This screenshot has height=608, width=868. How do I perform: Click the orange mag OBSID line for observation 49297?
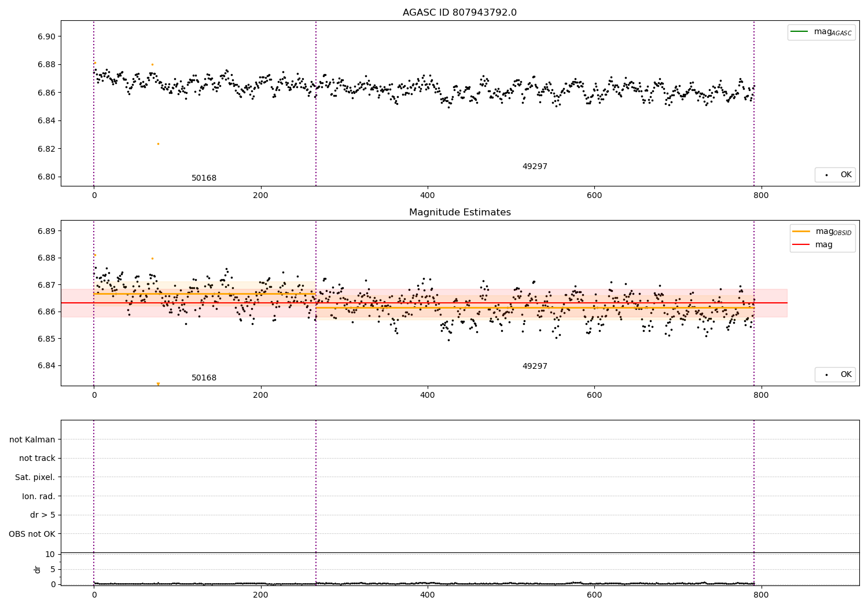click(x=535, y=307)
